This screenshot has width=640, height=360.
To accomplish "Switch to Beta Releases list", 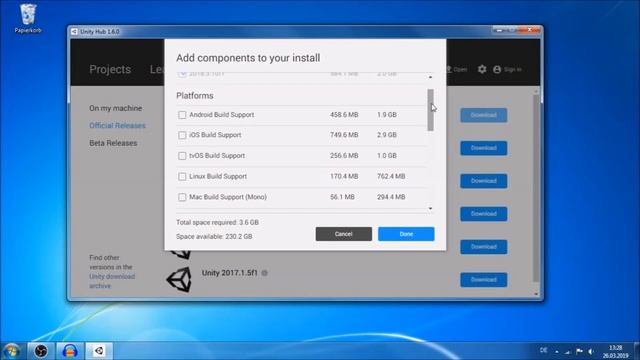I will coord(113,143).
